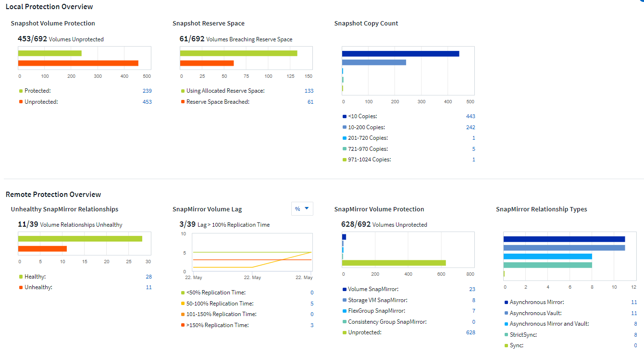
Task: Click the Unprotected legend color swatch under SnapMirror Volume Protection
Action: [x=344, y=332]
